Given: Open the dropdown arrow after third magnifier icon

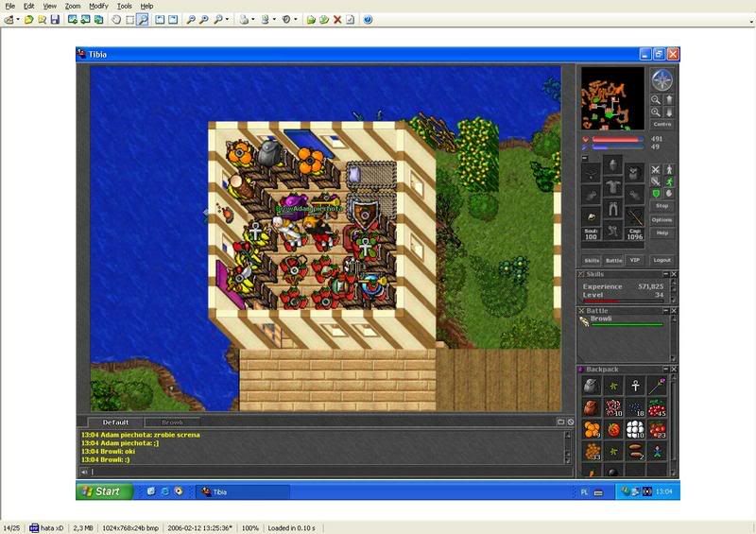Looking at the screenshot, I should coord(227,20).
